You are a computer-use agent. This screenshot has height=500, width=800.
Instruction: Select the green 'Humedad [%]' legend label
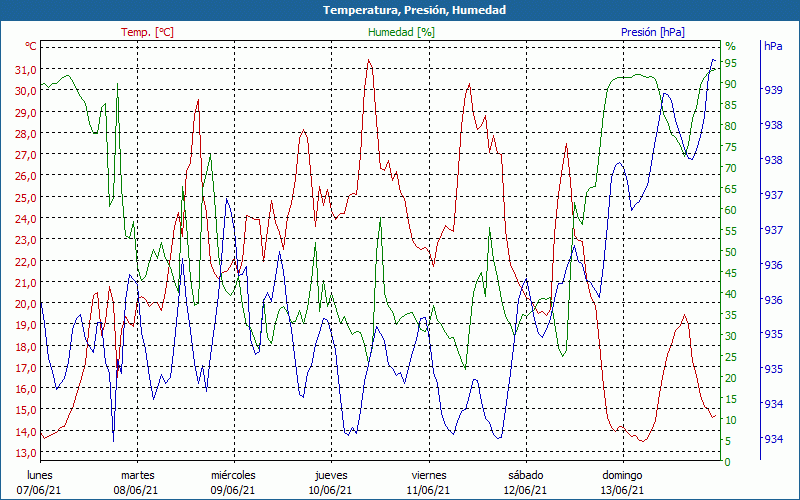pyautogui.click(x=402, y=32)
